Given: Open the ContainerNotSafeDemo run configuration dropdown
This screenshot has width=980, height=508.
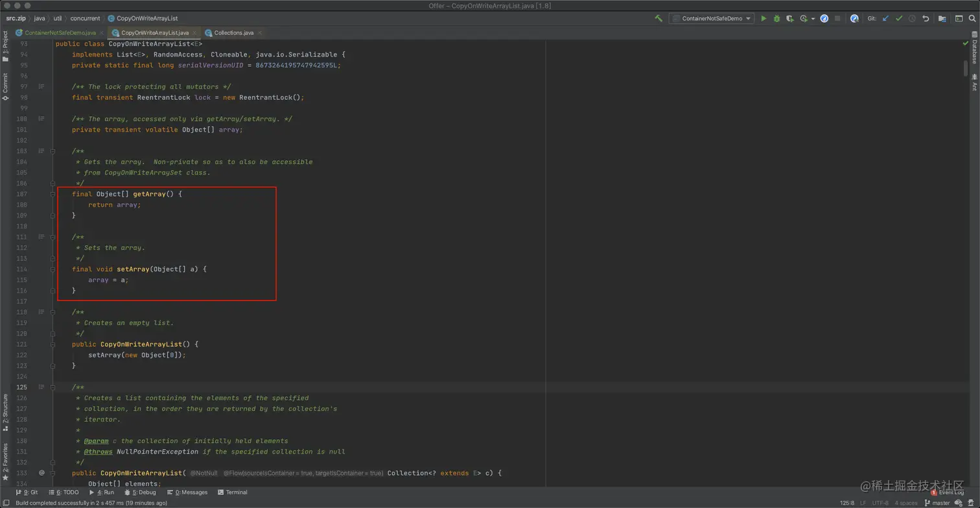Looking at the screenshot, I should pos(712,18).
